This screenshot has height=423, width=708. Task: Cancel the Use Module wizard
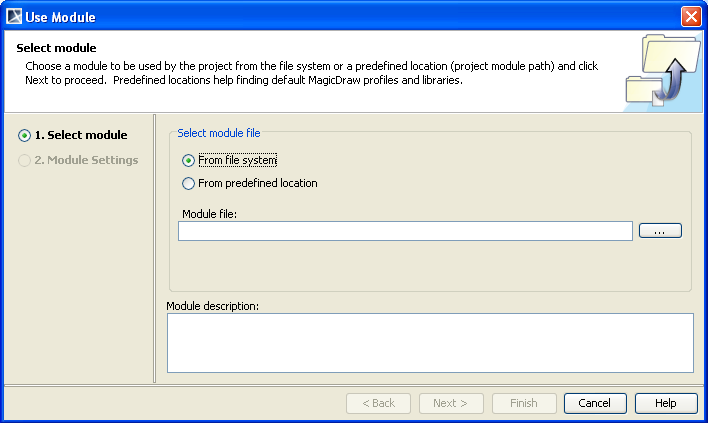coord(595,403)
